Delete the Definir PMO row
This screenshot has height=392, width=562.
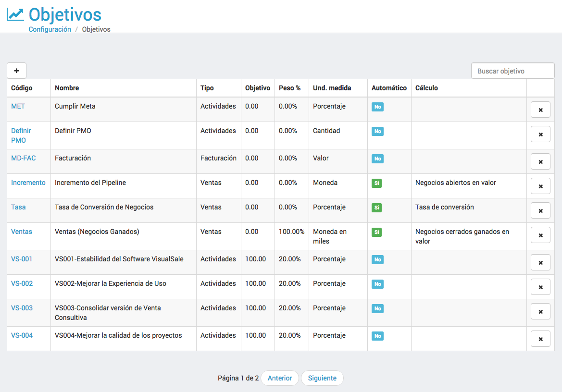pos(540,134)
